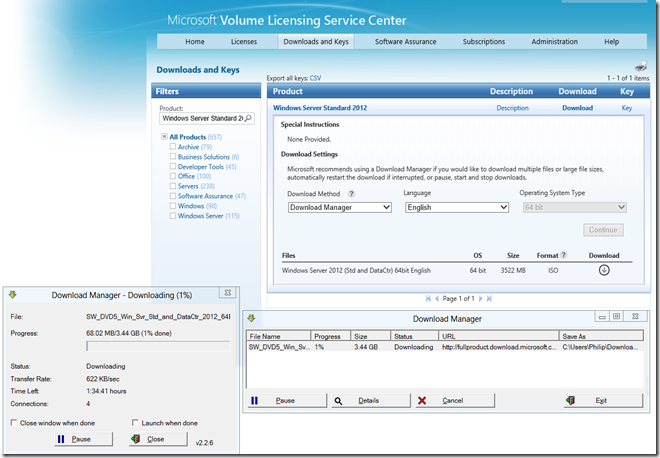Open the Subscriptions tab
This screenshot has width=660, height=458.
click(x=484, y=42)
